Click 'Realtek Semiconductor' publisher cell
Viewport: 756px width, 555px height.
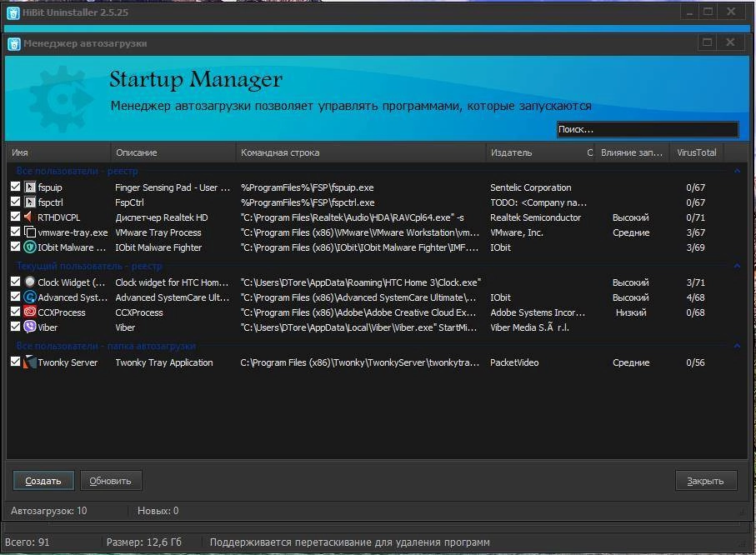[535, 217]
